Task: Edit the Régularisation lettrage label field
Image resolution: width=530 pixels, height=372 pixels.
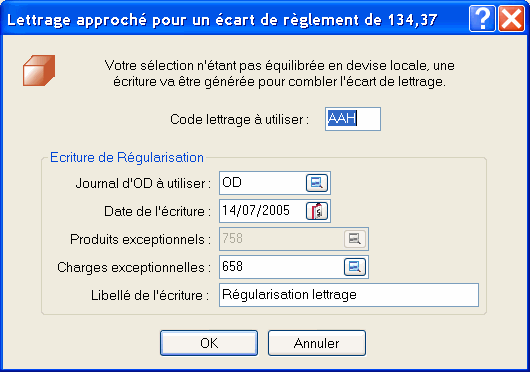Action: coord(349,295)
